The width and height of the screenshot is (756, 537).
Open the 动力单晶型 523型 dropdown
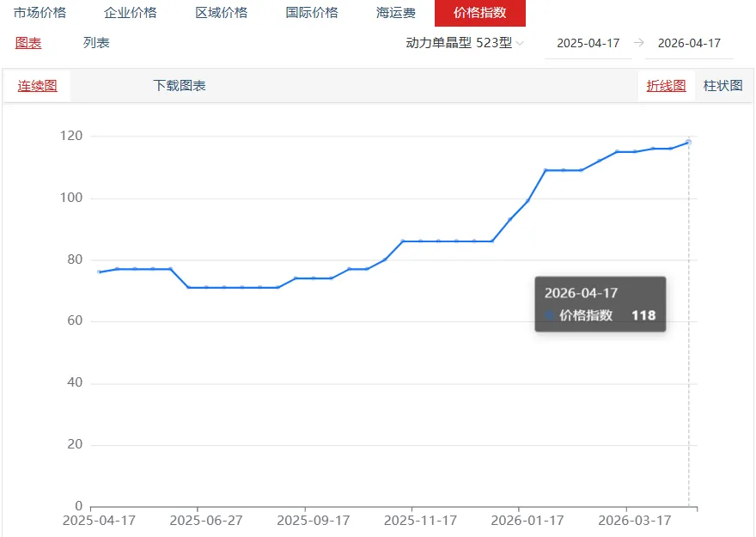pos(460,43)
